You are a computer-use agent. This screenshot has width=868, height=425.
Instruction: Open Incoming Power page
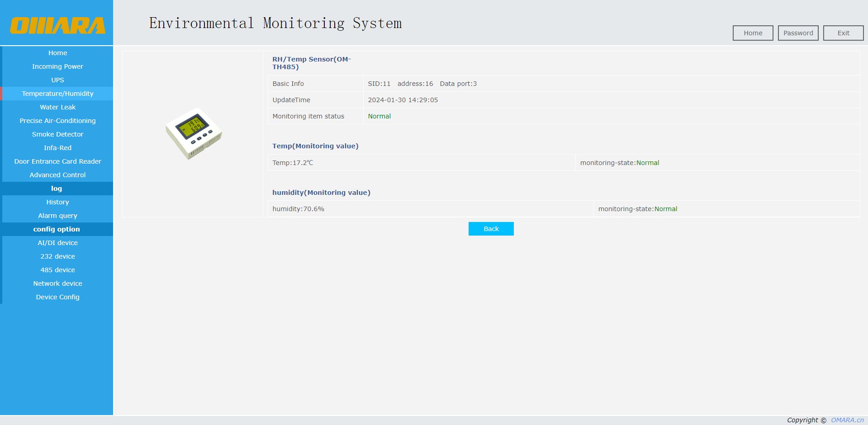[57, 66]
